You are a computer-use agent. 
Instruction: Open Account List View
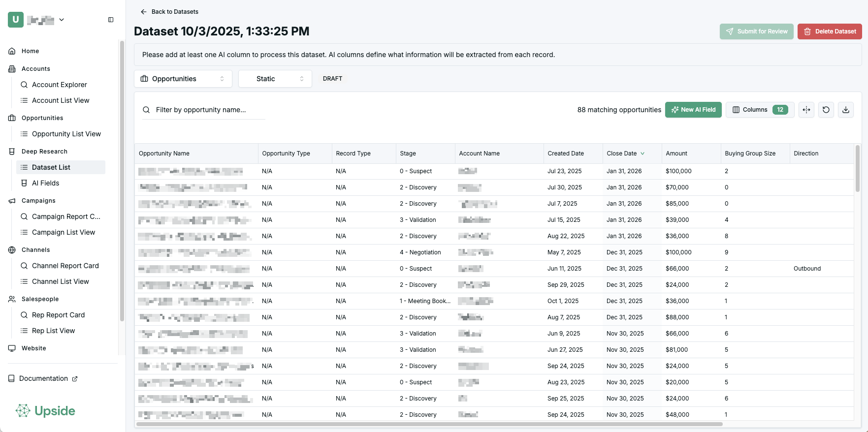[61, 100]
